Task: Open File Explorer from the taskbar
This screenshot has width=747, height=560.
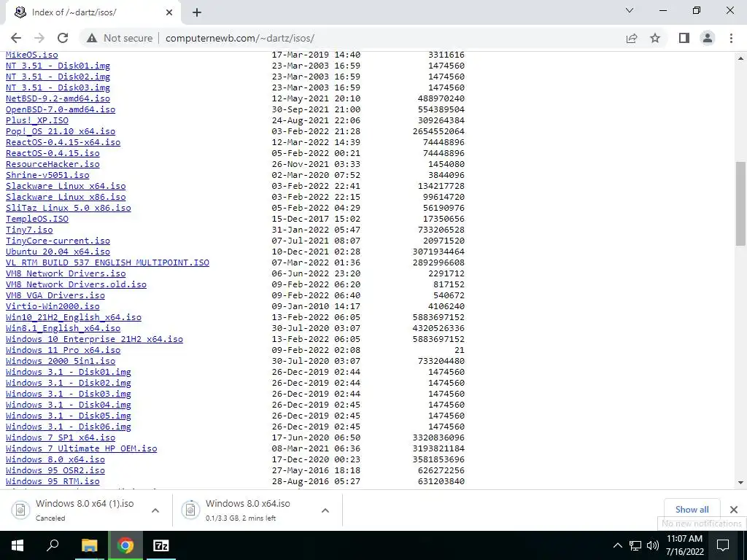Action: click(89, 545)
